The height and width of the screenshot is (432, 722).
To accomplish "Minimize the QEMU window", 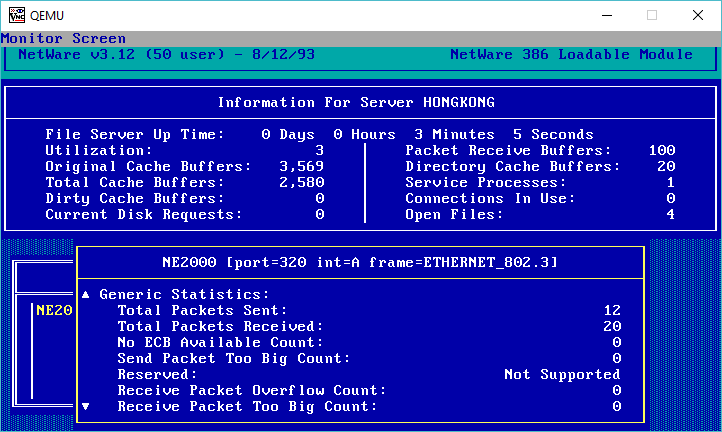I will click(x=607, y=15).
